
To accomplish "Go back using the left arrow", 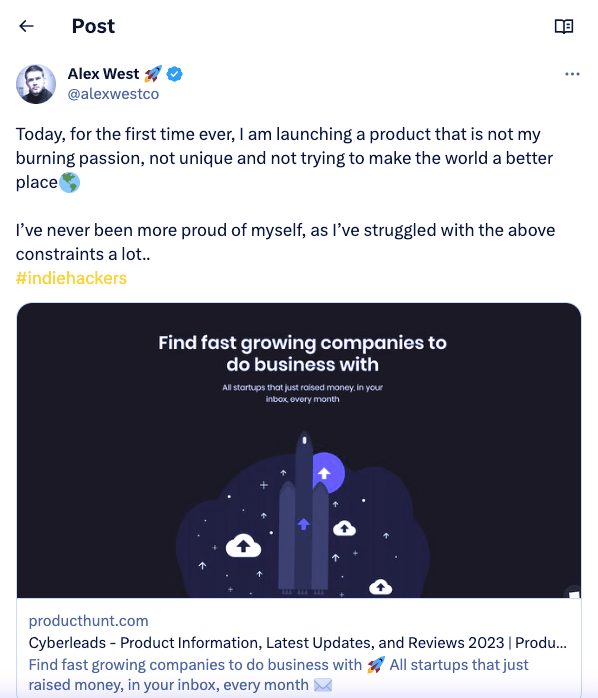I will pos(26,26).
